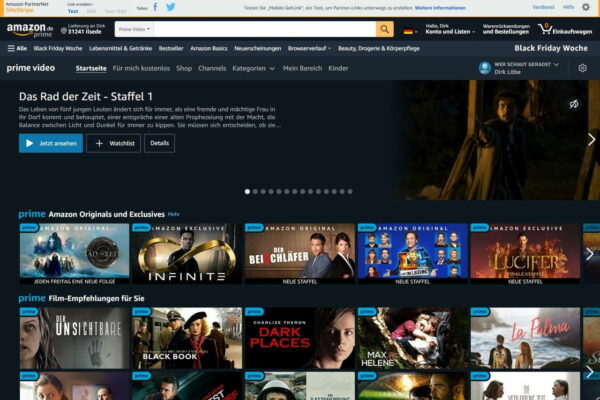Open Warenrücksendungen und Bestellungen
Image resolution: width=600 pixels, height=400 pixels.
[506, 29]
